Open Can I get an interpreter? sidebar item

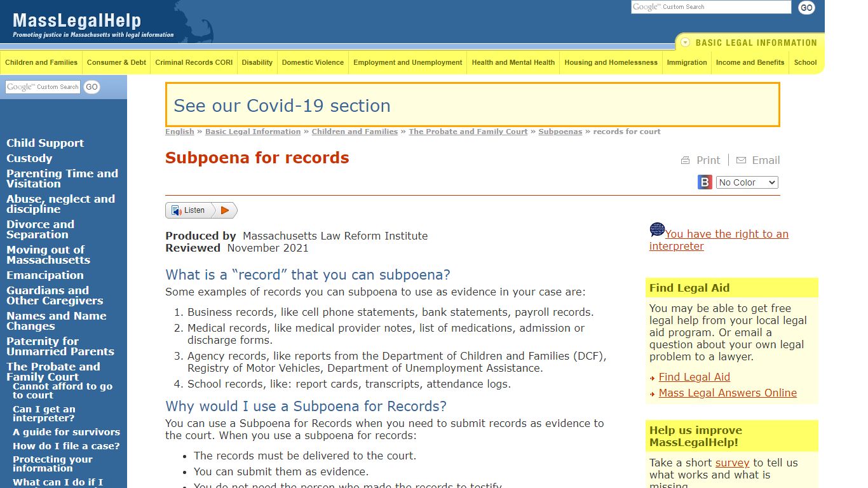(x=44, y=414)
